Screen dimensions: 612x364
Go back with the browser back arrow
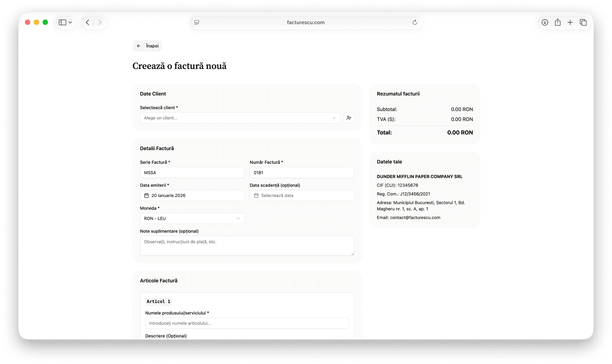(88, 23)
